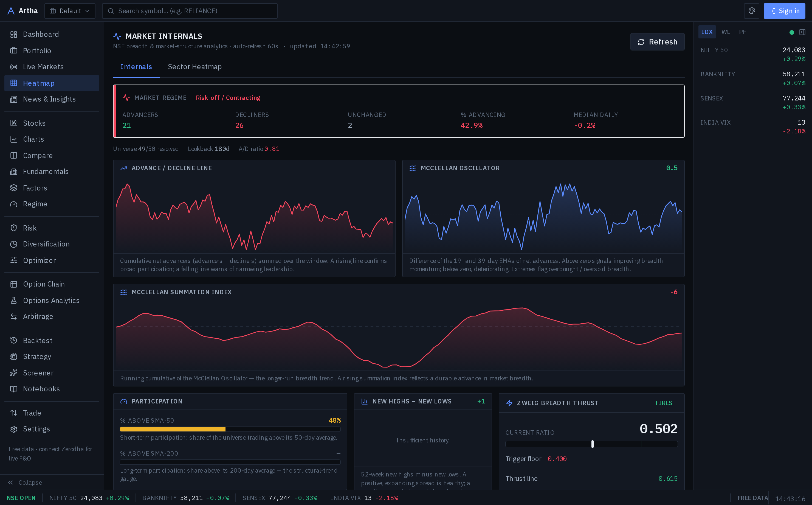
Task: Click the green connection status dot
Action: [792, 32]
